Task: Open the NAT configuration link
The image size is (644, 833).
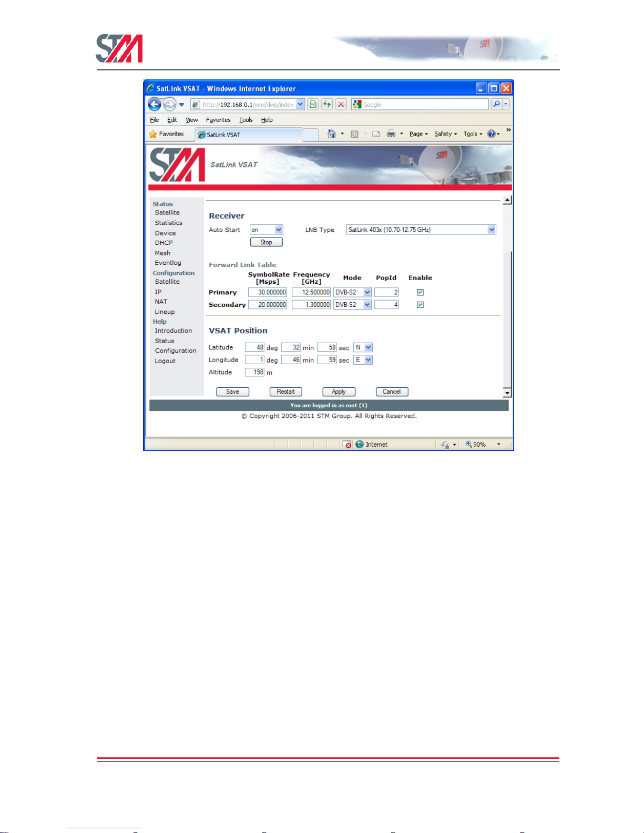Action: [161, 302]
